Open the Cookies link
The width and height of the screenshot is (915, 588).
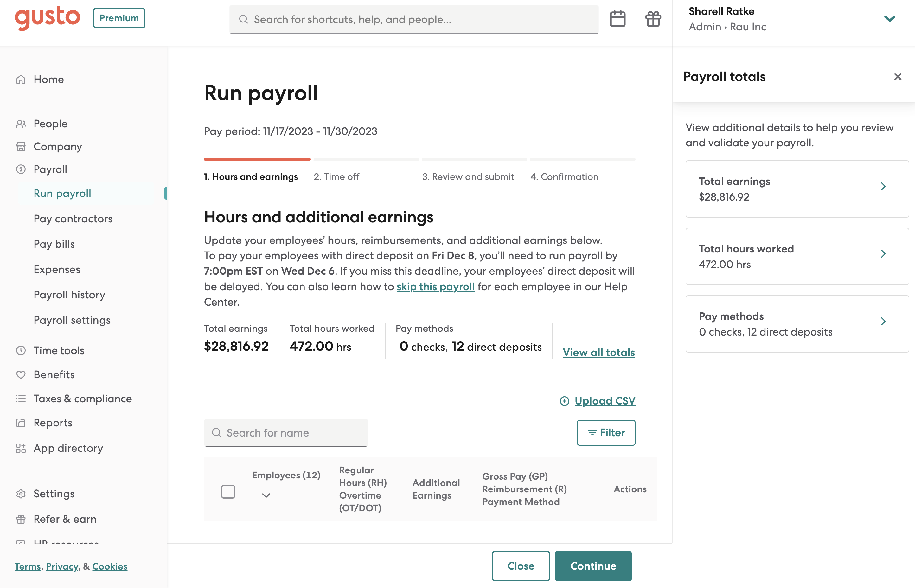[110, 566]
